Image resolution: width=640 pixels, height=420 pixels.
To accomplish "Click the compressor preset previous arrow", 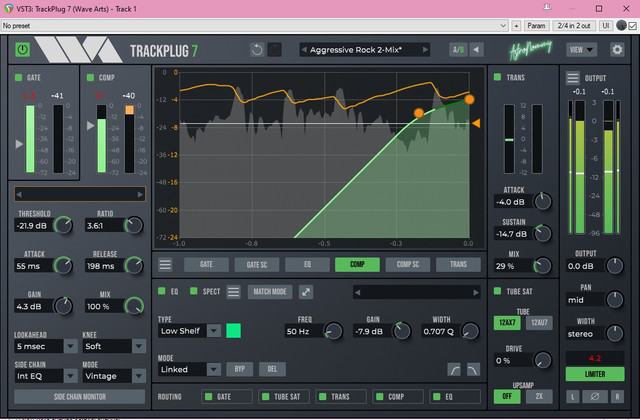I will (19, 195).
